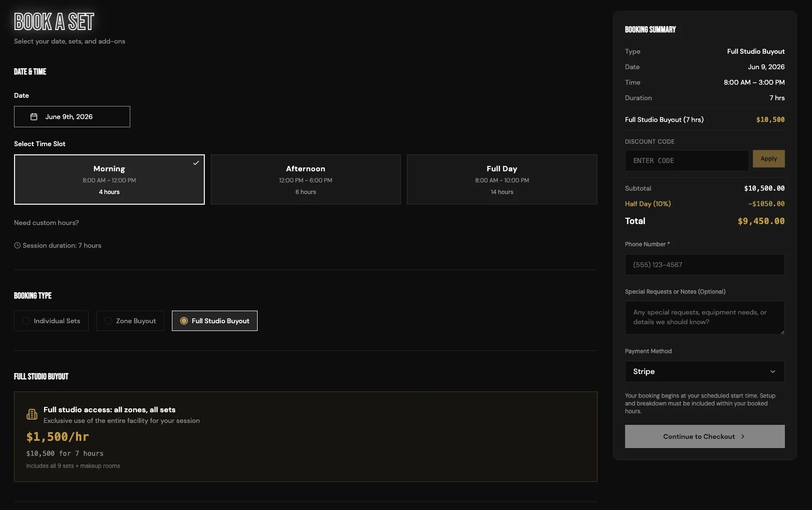Click the Need custom hours? link
The image size is (812, 510).
(x=46, y=223)
